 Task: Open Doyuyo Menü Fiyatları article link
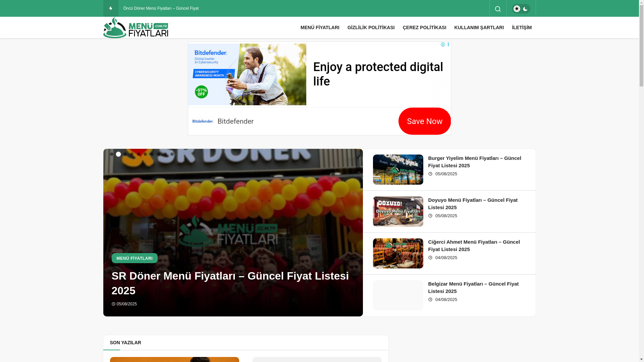473,203
